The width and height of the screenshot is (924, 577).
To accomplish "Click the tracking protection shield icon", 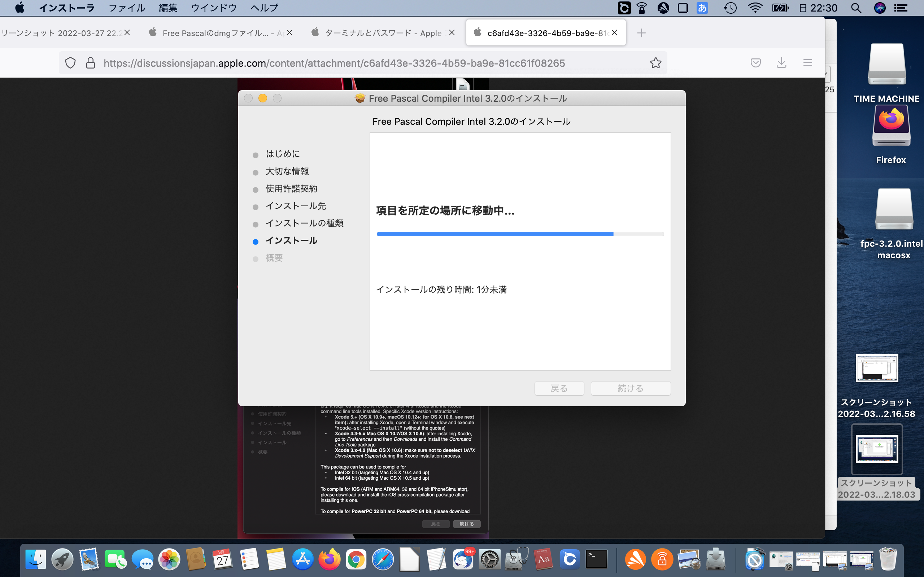I will [70, 63].
